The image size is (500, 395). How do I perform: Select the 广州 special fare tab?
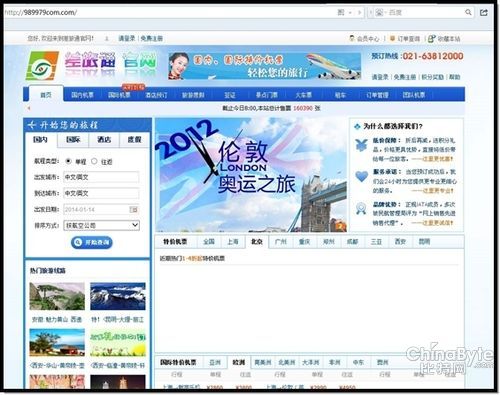pyautogui.click(x=281, y=242)
